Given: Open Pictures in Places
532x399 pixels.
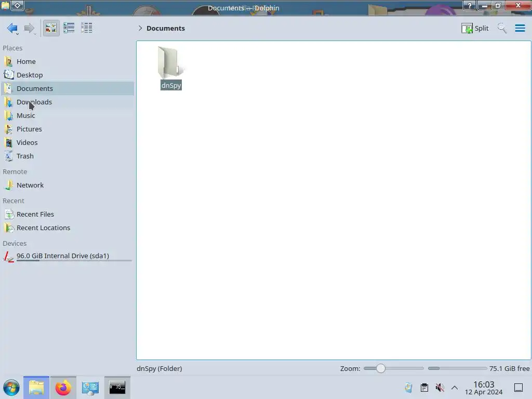Looking at the screenshot, I should [x=68, y=129].
